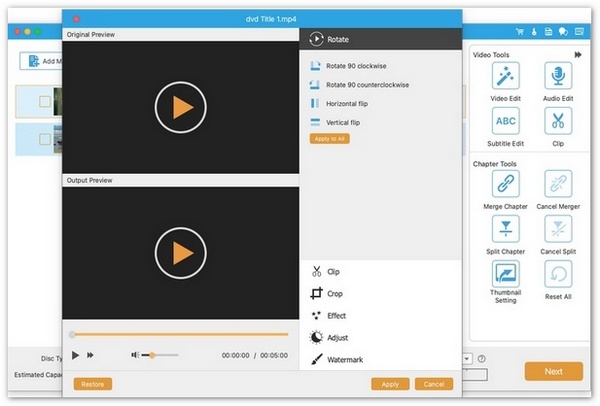This screenshot has width=600, height=406.
Task: Click the Reset All icon
Action: coord(558,274)
